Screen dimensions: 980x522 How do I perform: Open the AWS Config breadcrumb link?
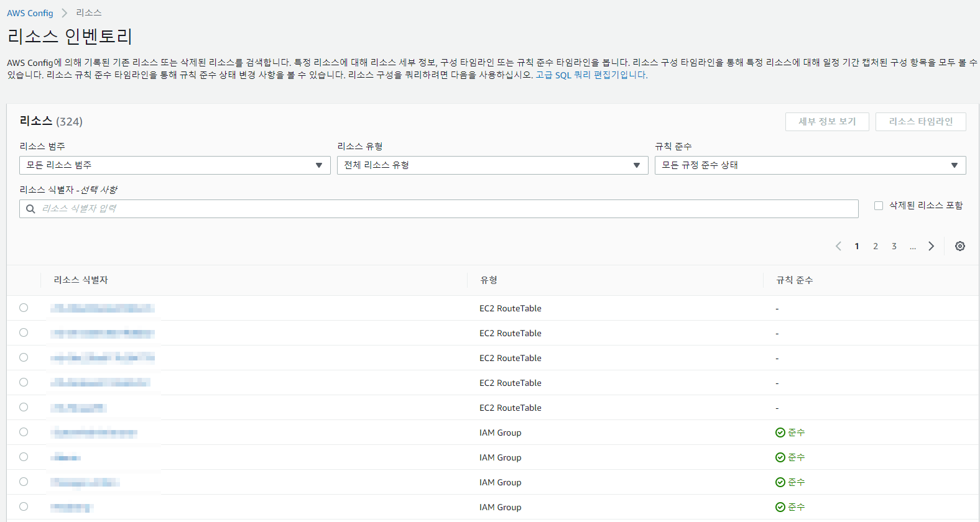pyautogui.click(x=30, y=13)
